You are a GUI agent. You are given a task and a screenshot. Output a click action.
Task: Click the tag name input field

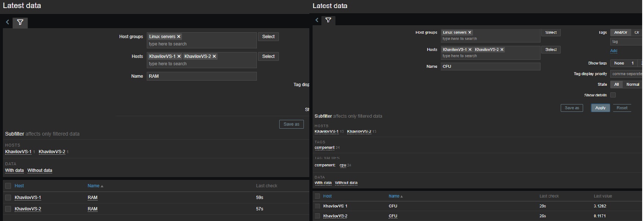pyautogui.click(x=626, y=42)
